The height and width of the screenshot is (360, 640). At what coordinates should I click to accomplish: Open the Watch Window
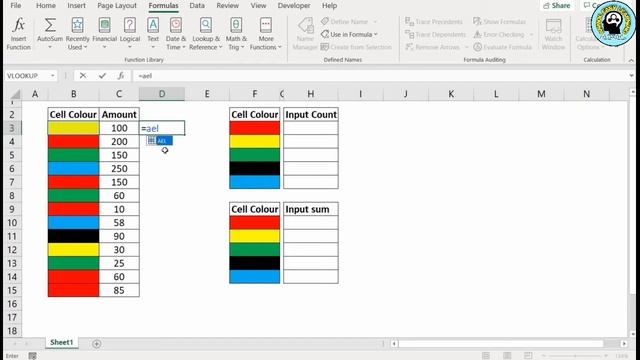click(x=553, y=34)
